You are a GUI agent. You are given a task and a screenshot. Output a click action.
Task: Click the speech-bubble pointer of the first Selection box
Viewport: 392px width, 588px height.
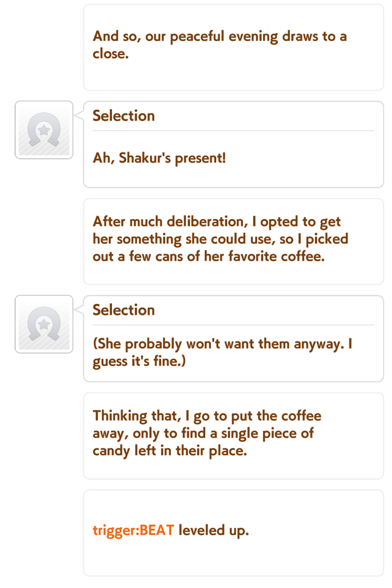[79, 115]
